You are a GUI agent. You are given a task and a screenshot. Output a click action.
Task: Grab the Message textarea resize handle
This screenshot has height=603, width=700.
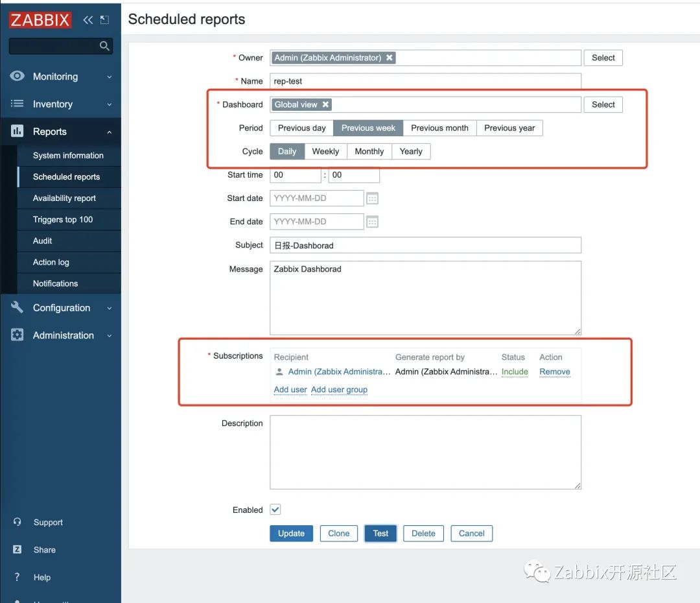coord(577,331)
